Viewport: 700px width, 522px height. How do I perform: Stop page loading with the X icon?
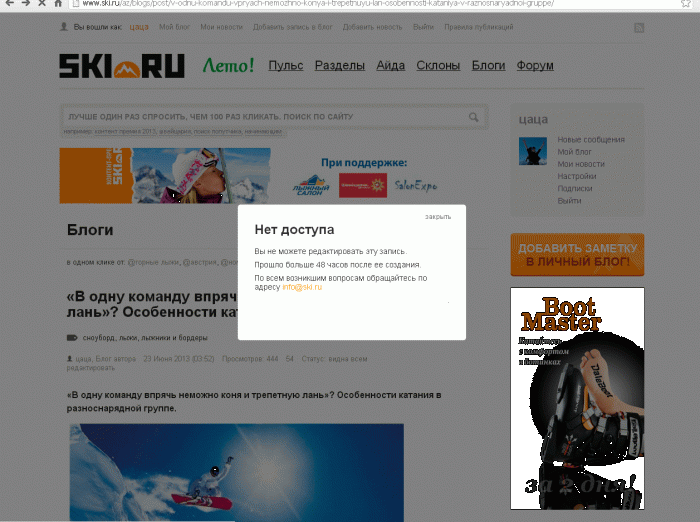(42, 3)
